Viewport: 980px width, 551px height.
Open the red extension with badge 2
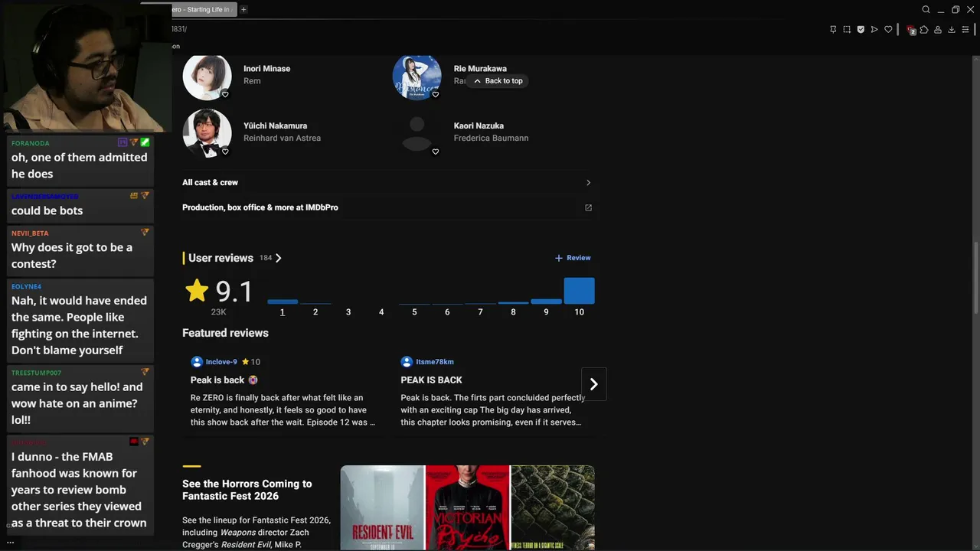coord(910,30)
